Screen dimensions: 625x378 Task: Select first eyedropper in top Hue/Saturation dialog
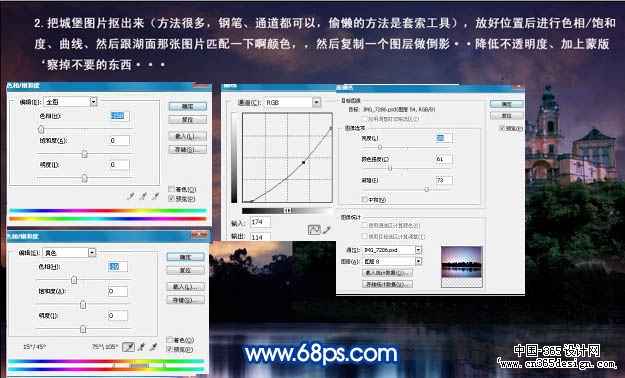pos(130,196)
